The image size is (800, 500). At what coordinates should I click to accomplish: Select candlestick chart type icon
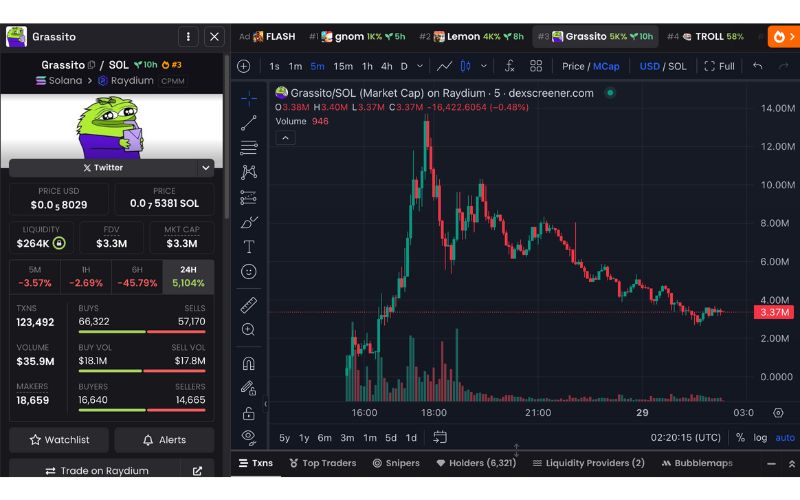click(x=465, y=66)
